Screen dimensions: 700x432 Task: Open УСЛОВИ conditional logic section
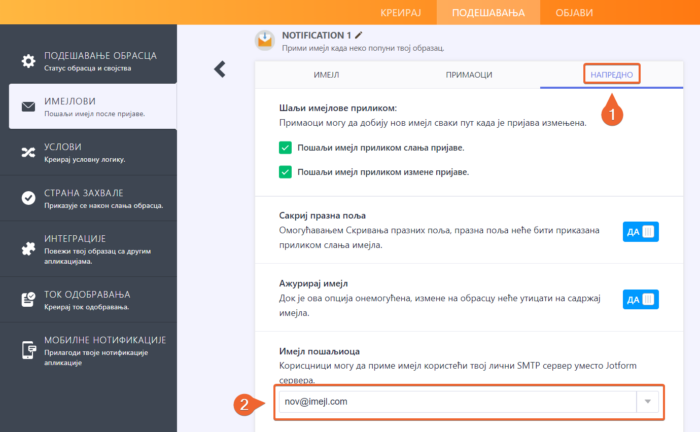[x=88, y=152]
